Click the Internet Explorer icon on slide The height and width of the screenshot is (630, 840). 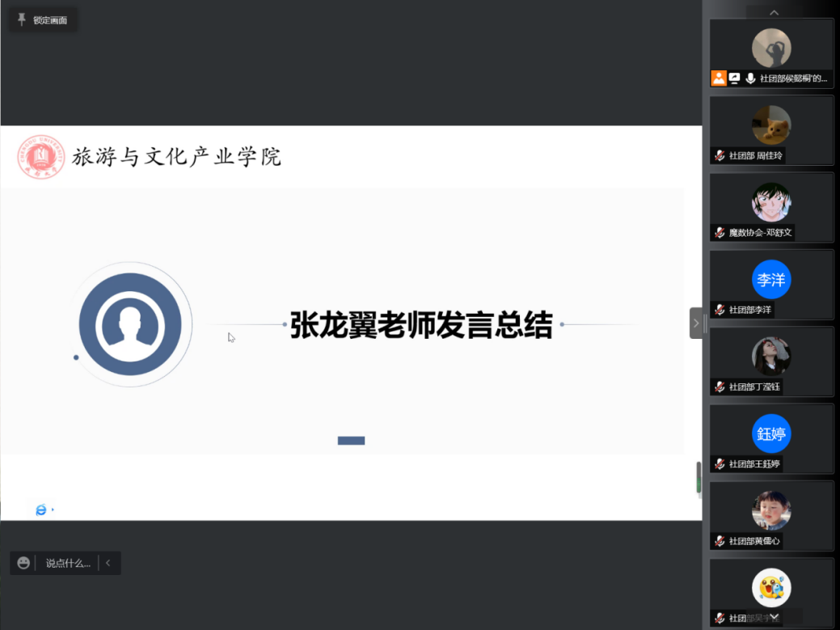tap(41, 509)
